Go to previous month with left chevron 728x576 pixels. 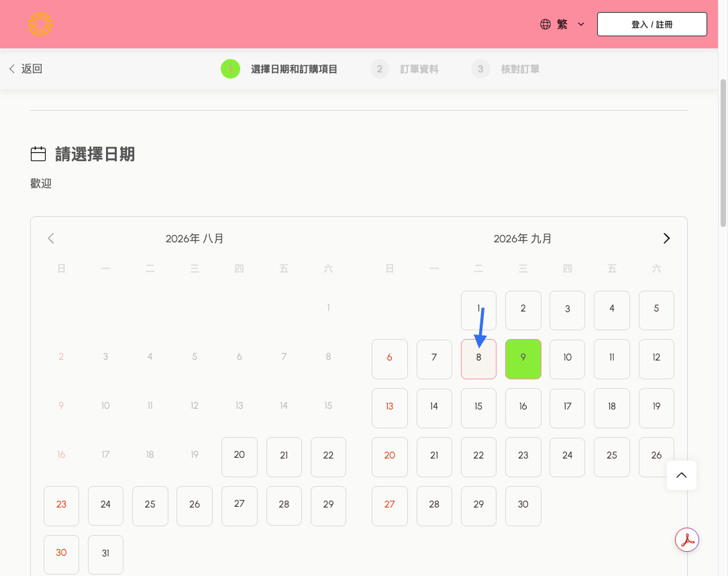(51, 238)
